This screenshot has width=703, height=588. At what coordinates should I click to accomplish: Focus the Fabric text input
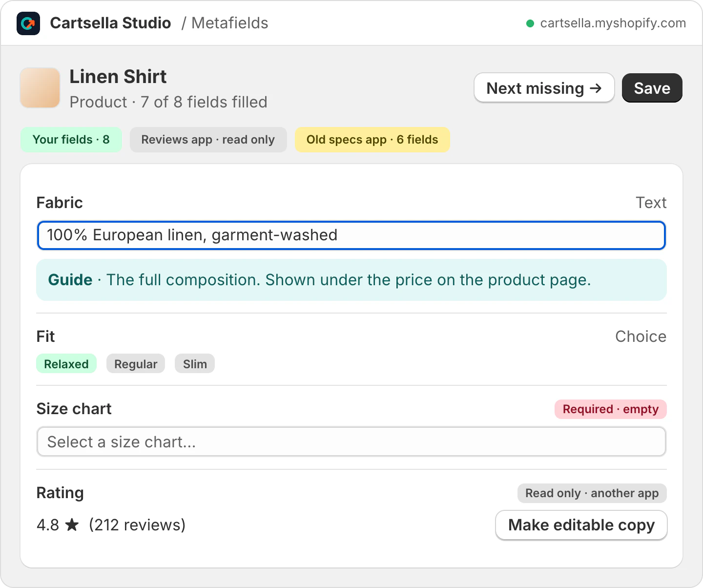click(351, 235)
